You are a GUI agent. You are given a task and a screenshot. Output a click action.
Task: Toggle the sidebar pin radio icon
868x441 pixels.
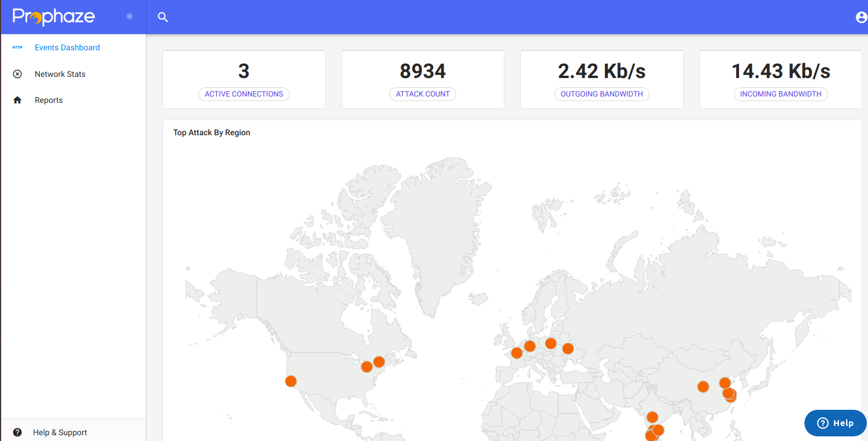(130, 16)
